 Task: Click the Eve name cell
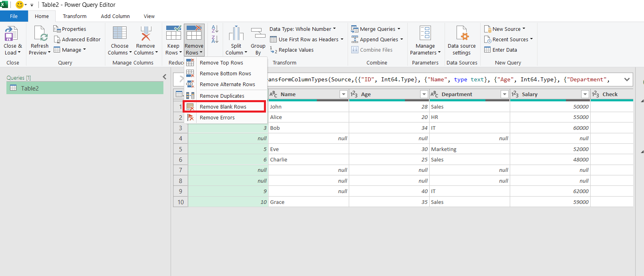(x=308, y=149)
